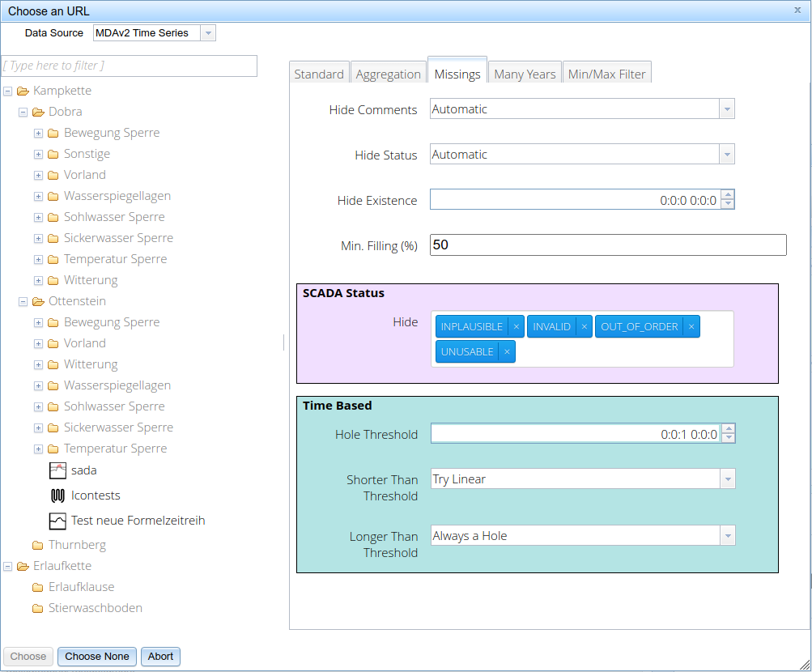Viewport: 812px width, 672px height.
Task: Click the Kampkette folder icon
Action: tap(23, 90)
